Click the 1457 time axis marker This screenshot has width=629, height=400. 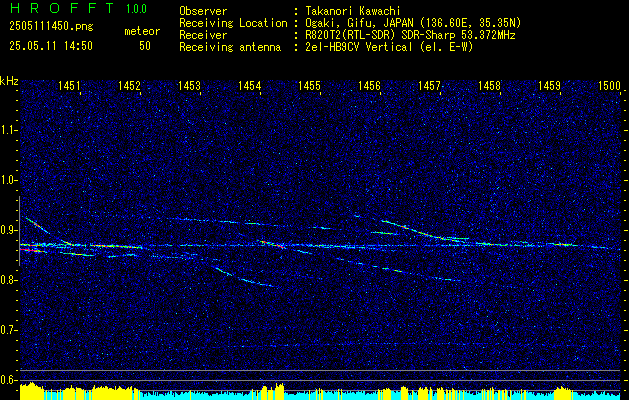[429, 85]
